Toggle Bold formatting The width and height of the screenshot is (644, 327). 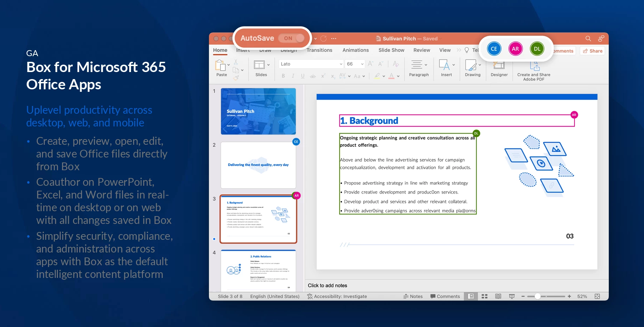tap(283, 76)
